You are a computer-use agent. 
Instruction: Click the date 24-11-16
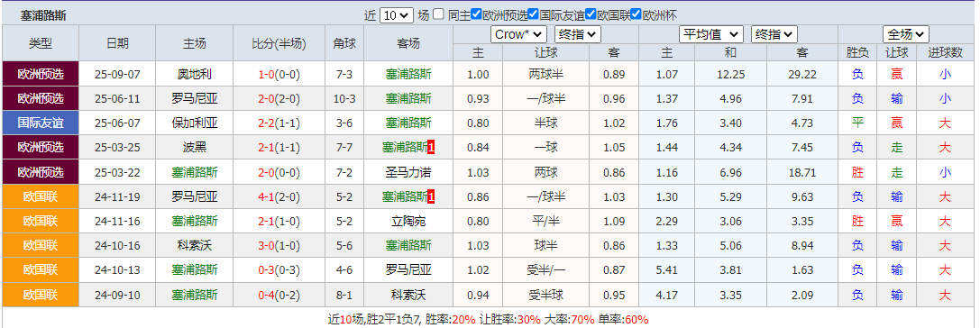click(117, 221)
